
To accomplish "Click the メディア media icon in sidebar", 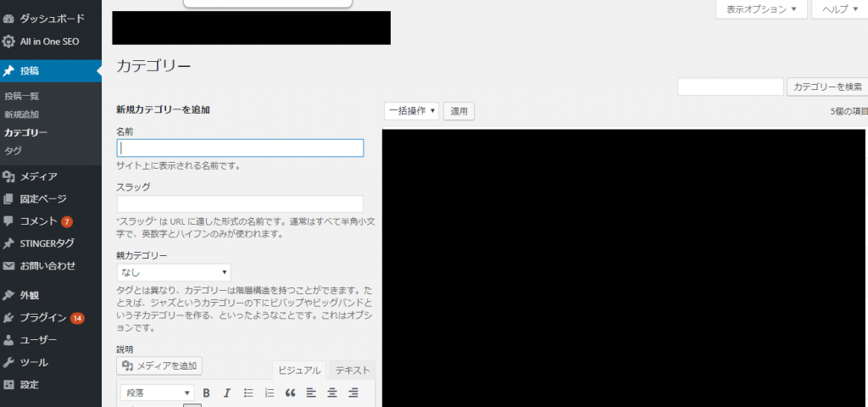I will pyautogui.click(x=8, y=176).
